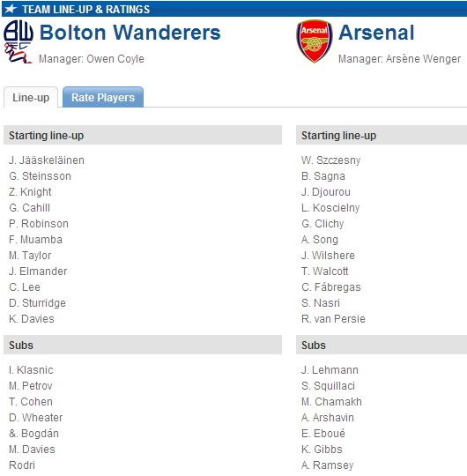This screenshot has width=467, height=476.
Task: Click Arsenal substitute A. Arshavin
Action: click(328, 418)
